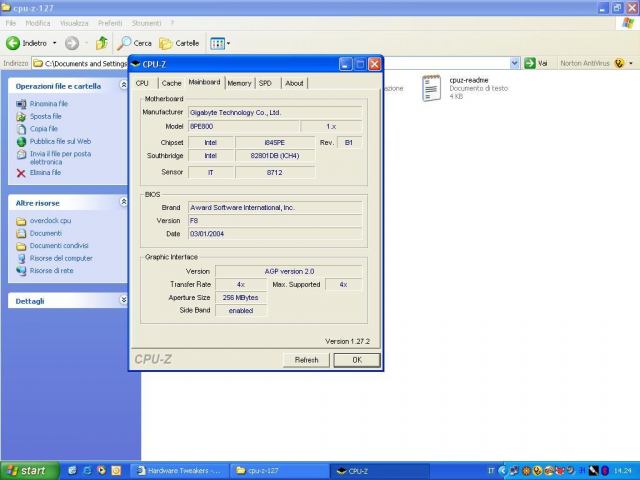
Task: Click the Pubblica file sul Web globe icon
Action: (x=21, y=142)
